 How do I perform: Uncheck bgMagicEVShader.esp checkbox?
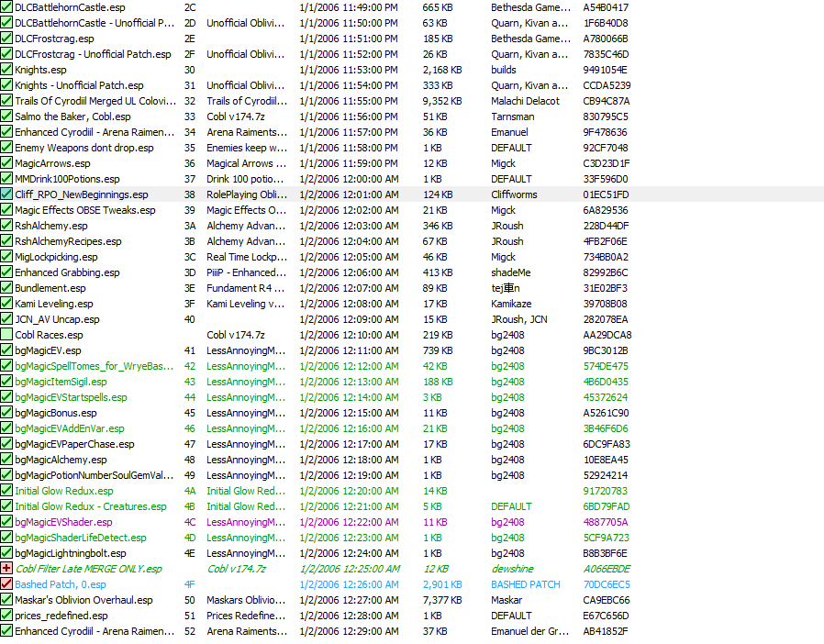pos(6,522)
